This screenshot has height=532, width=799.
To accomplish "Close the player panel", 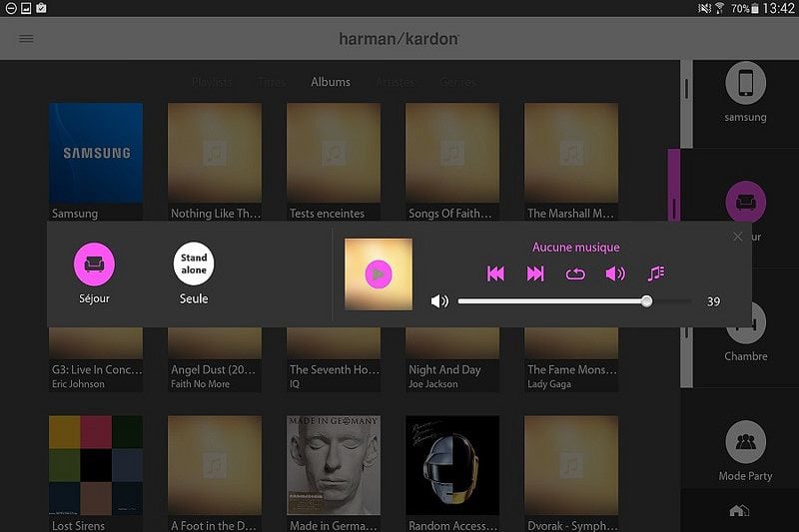I will pyautogui.click(x=737, y=237).
